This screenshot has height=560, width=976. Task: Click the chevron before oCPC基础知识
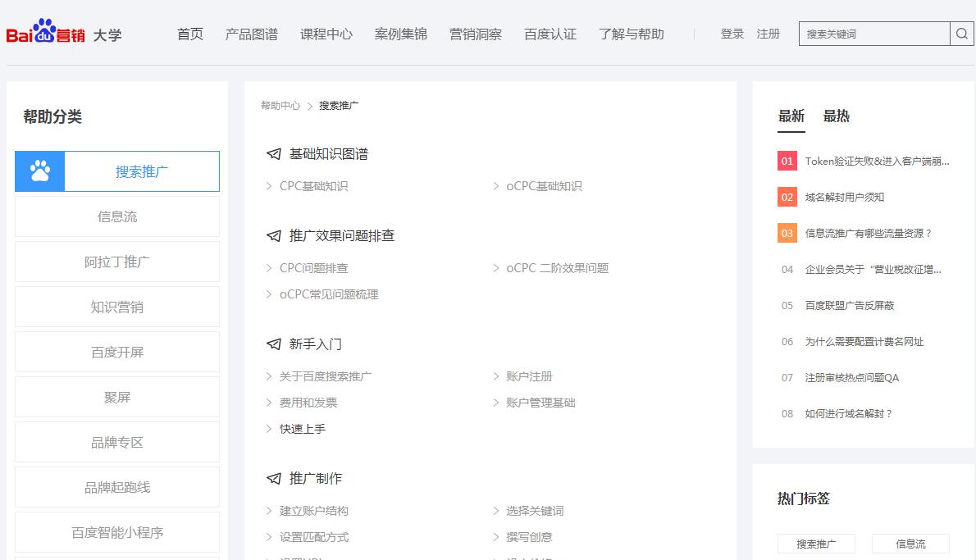pos(496,186)
